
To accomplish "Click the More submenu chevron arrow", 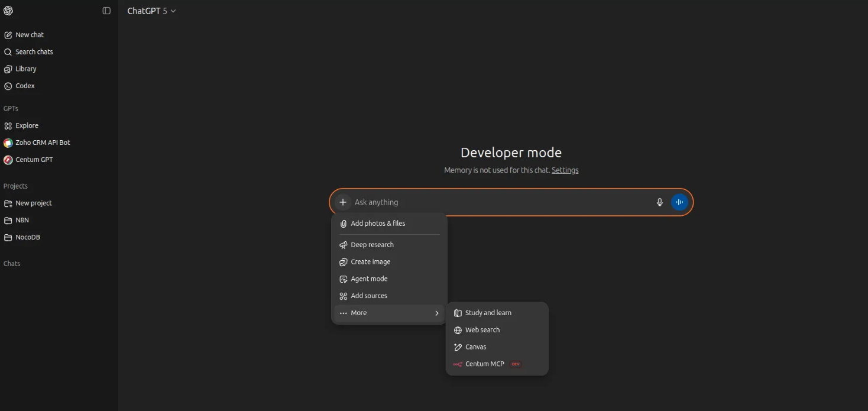I will (x=437, y=313).
